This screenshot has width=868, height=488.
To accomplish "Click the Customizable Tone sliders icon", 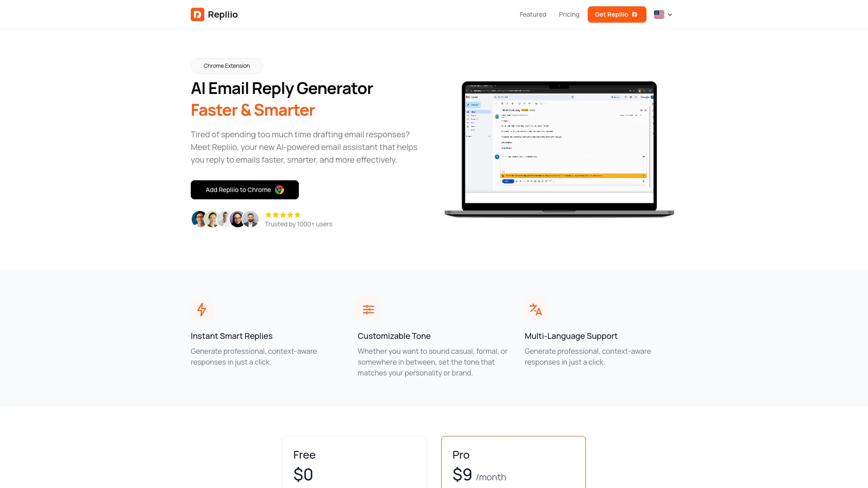I will click(368, 309).
